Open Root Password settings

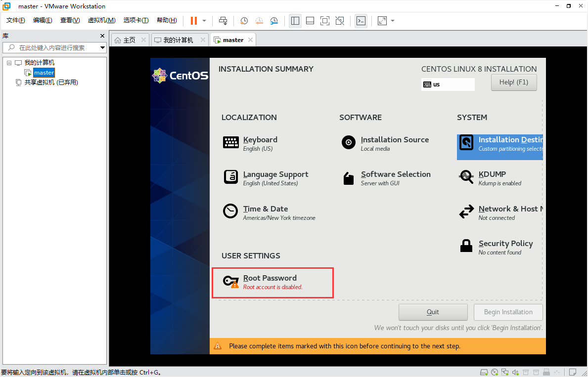coord(272,283)
